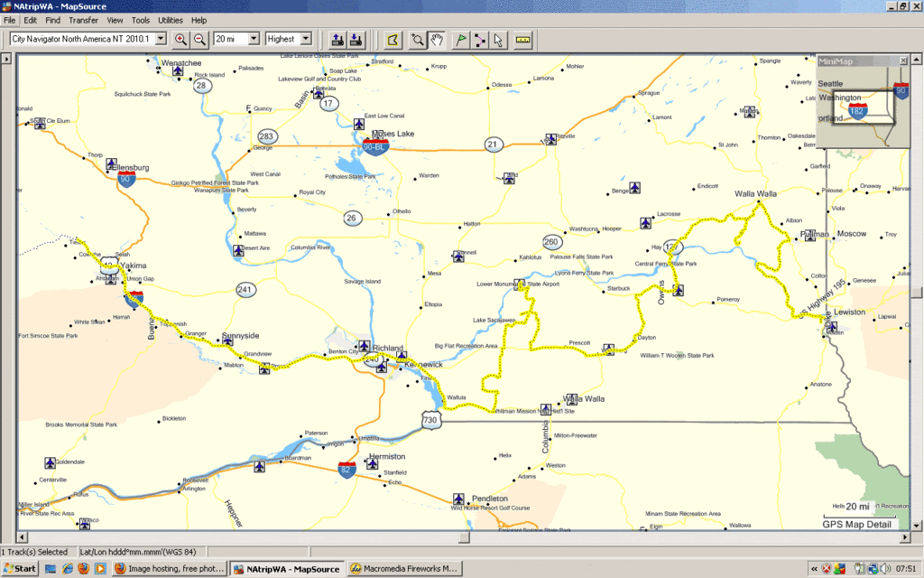Open the media player quick launch icon

coord(100,569)
